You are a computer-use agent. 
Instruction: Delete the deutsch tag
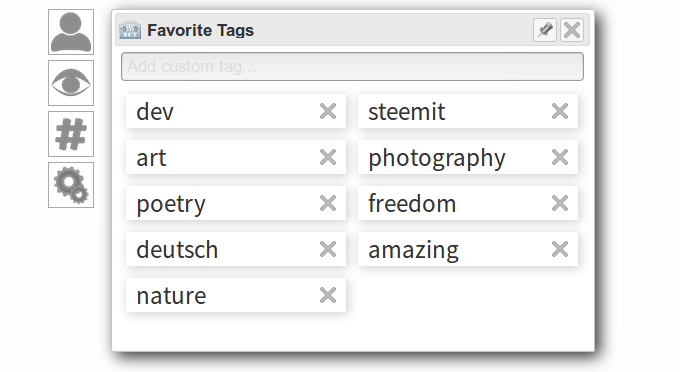(328, 249)
